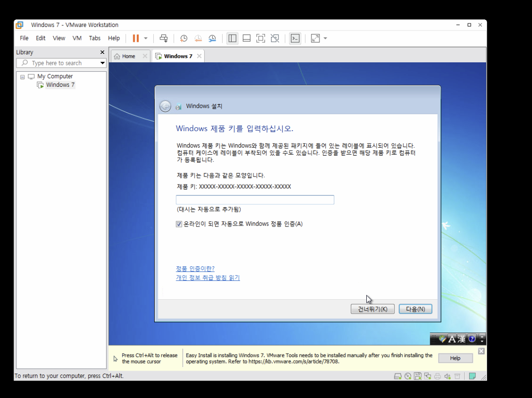Screen dimensions: 532x398
Task: Click the floppy drive status icon
Action: point(418,376)
